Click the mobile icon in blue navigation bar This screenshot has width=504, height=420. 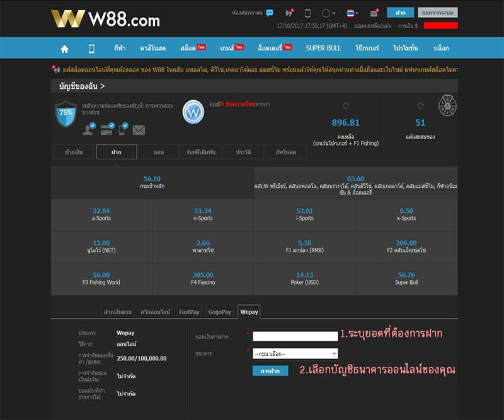[91, 49]
